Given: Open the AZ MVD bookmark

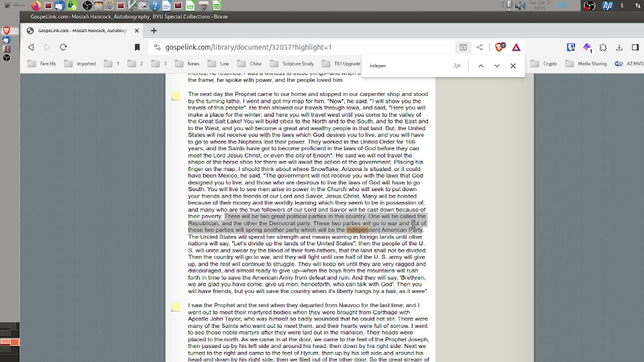Looking at the screenshot, I should 629,64.
